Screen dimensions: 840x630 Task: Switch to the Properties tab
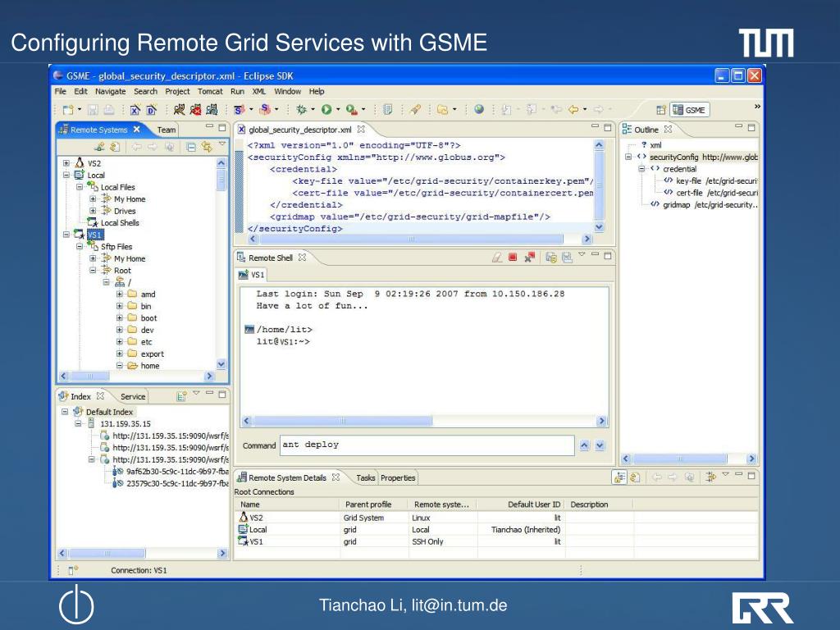coord(398,478)
